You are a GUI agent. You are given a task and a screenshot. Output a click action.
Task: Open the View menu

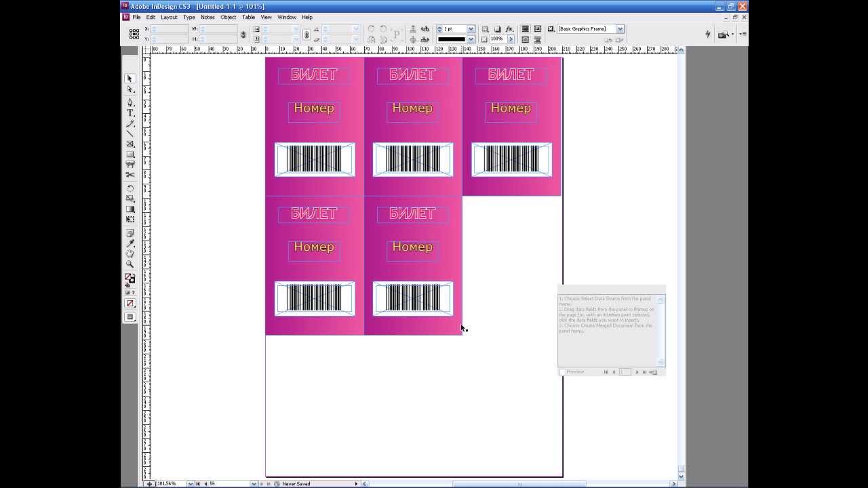point(267,17)
